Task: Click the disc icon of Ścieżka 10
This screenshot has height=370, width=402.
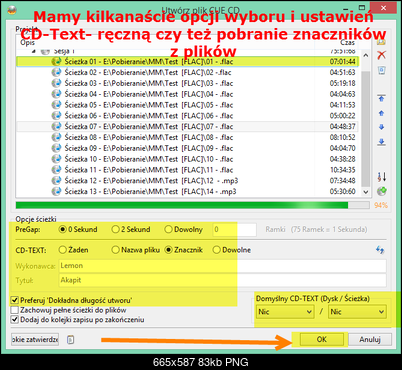Action: click(57, 159)
